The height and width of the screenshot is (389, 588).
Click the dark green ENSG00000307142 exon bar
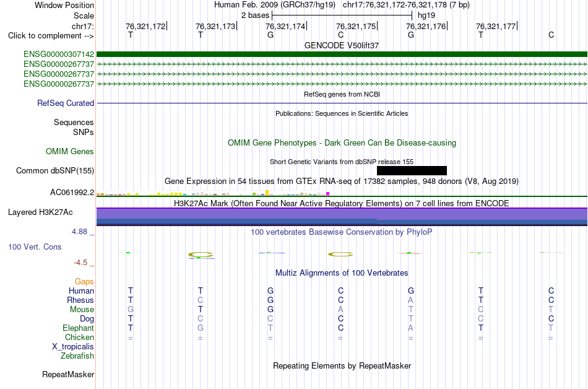(x=342, y=55)
